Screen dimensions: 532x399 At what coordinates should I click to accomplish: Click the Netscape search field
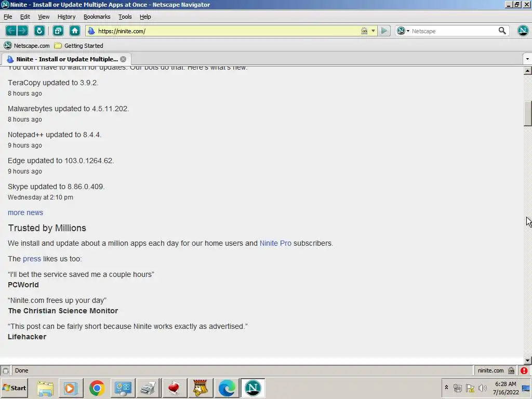[x=453, y=31]
